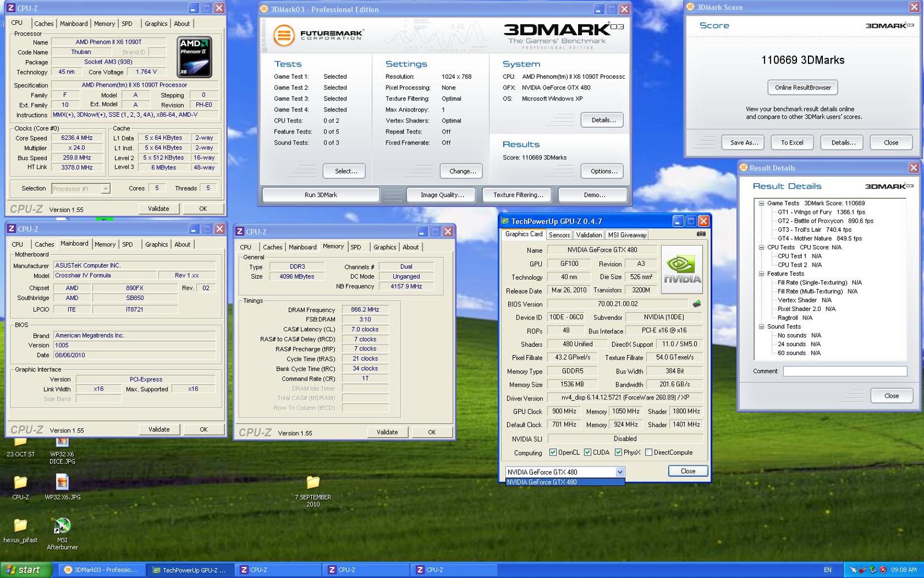Click the 3DMark Score title bar icon
Viewport: 924px width, 578px height.
690,7
